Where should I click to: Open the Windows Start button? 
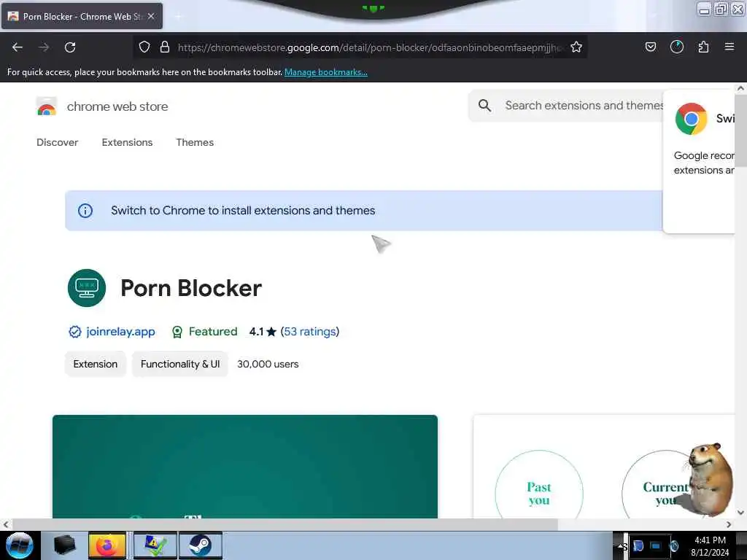[x=19, y=545]
